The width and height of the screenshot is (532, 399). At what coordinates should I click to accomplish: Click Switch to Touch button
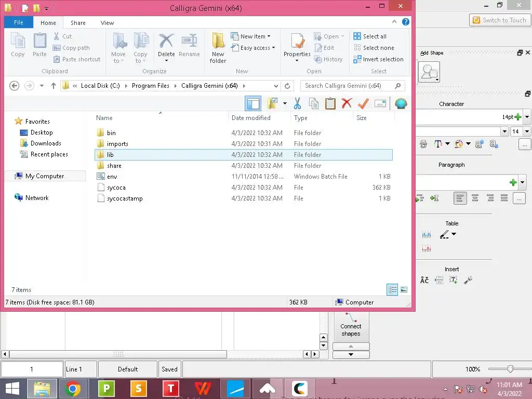click(499, 20)
